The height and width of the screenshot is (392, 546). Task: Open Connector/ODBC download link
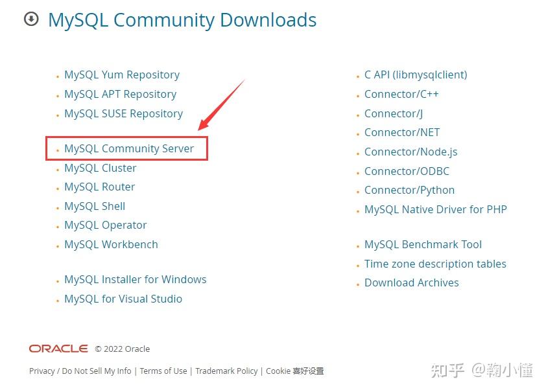[407, 172]
